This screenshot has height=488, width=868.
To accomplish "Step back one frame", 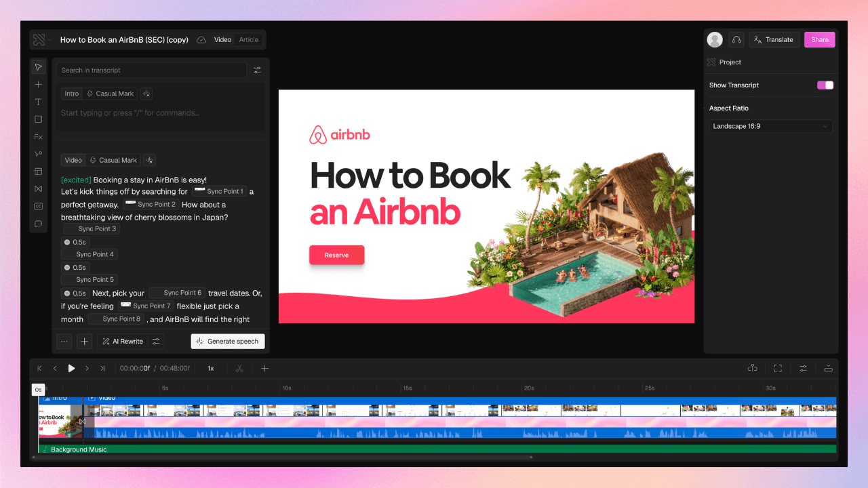I will (x=55, y=368).
